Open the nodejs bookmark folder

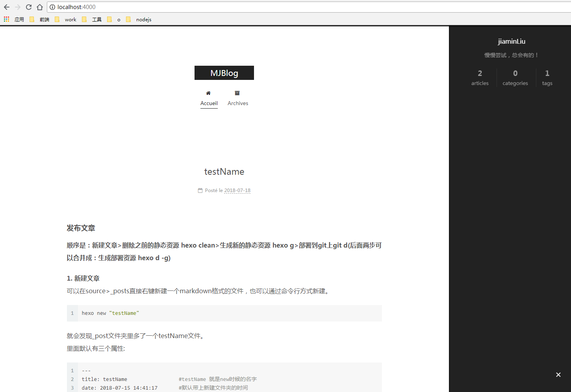pos(139,19)
